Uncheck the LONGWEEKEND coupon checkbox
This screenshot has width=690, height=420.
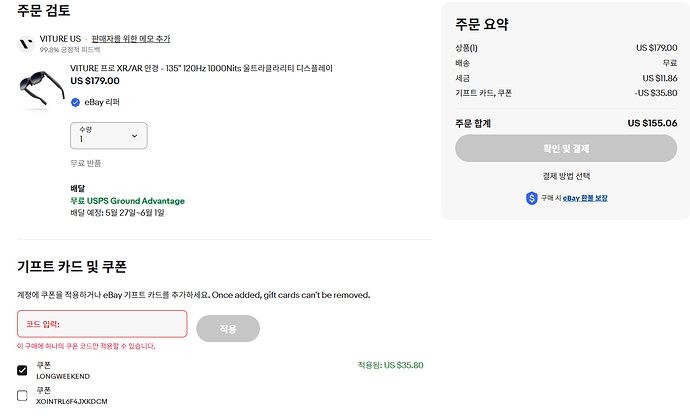click(x=22, y=370)
